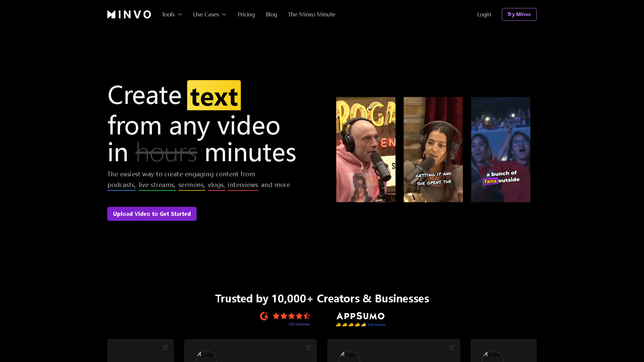Open the 270 reviews link
The height and width of the screenshot is (362, 644).
pos(376,325)
